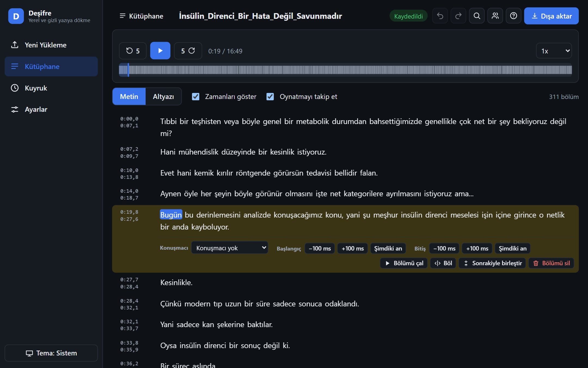Click the file title İnsülin_Direnci_Bir_Hata_Değil_Savunmadır
This screenshot has width=588, height=368.
click(261, 16)
